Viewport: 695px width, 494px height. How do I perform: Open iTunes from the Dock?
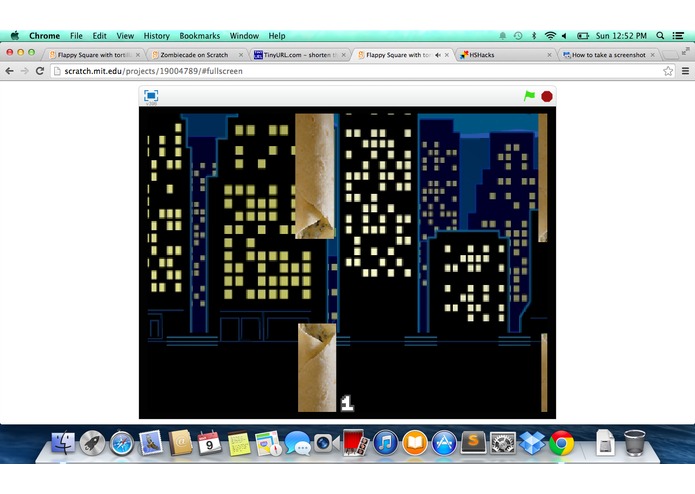385,443
